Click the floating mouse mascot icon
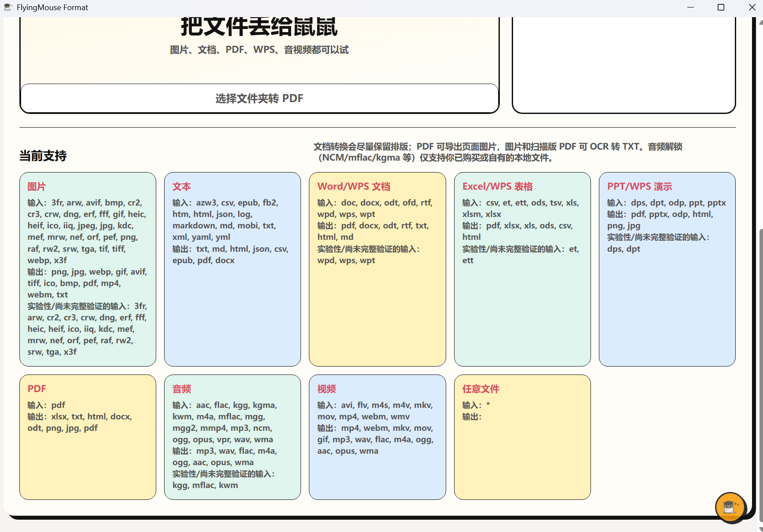 point(730,507)
